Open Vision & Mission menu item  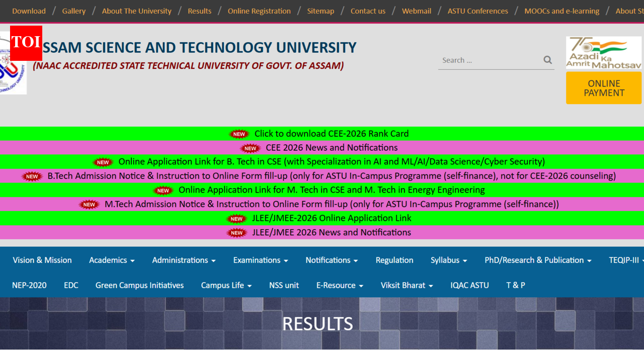(x=42, y=260)
